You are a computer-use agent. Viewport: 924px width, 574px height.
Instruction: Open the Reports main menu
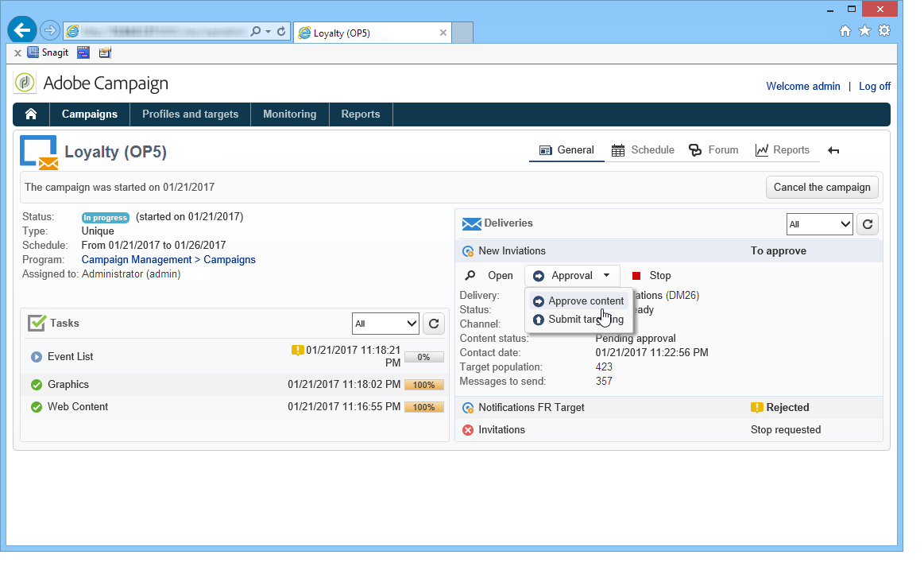pyautogui.click(x=361, y=114)
